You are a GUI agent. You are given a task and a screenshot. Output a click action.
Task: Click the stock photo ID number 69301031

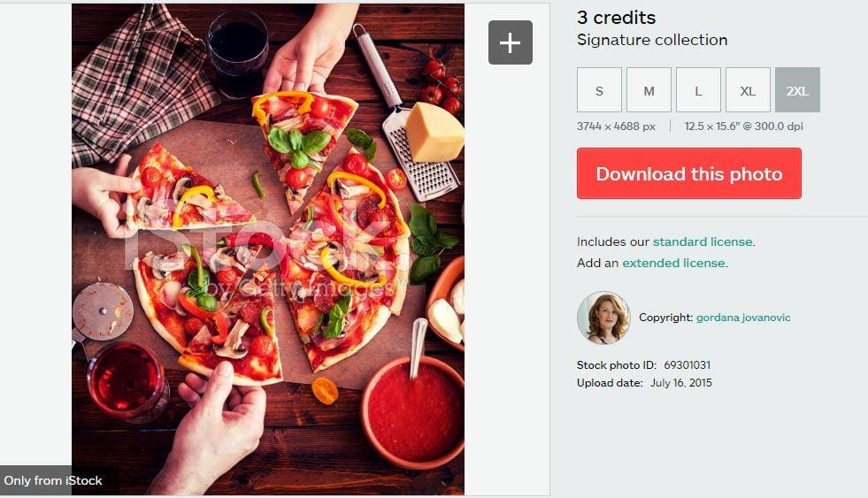(x=687, y=364)
